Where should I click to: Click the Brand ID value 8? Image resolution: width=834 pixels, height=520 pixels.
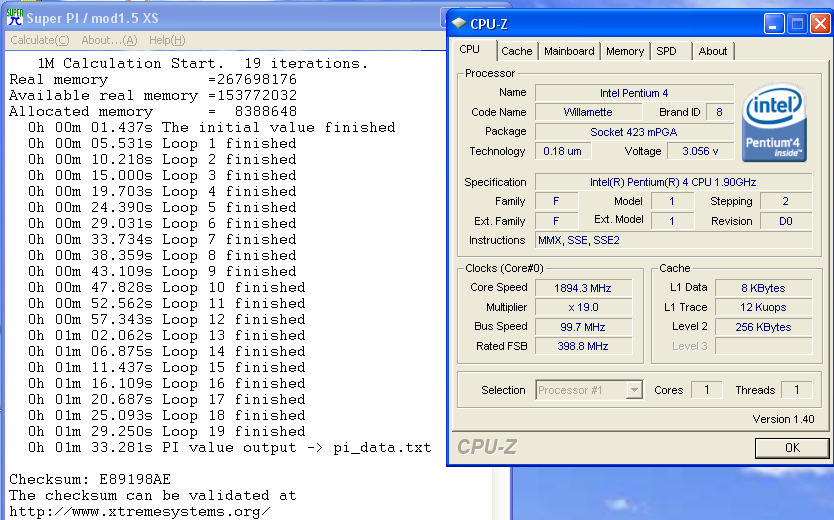[x=719, y=112]
